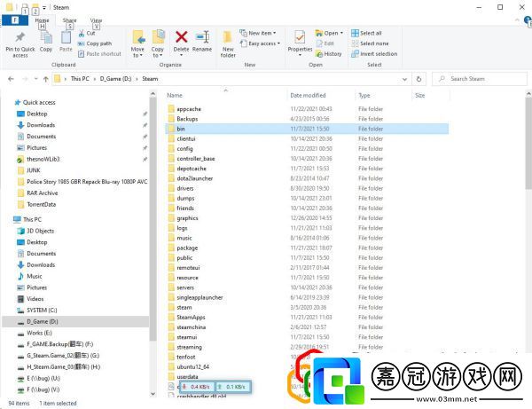Click Copy path in Clipboard group
Viewport: 532px width, 409px height.
tap(95, 43)
